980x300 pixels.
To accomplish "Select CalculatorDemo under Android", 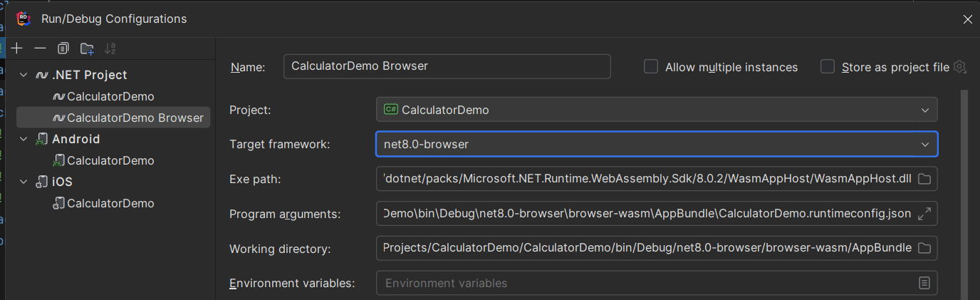I will pos(110,160).
